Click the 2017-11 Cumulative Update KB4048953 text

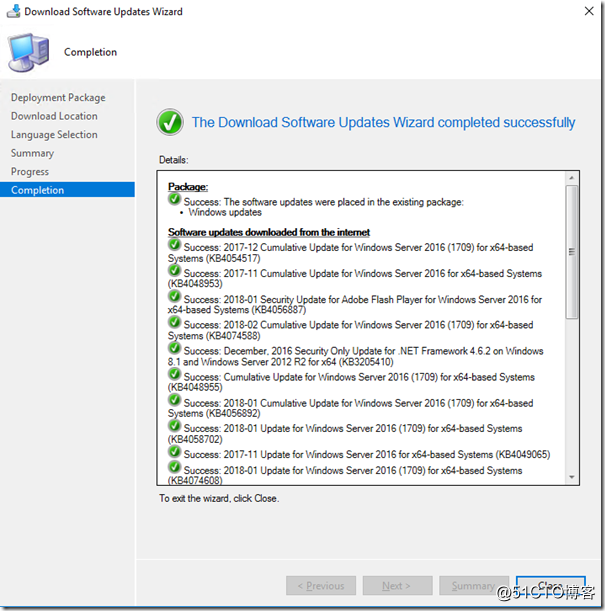point(355,279)
